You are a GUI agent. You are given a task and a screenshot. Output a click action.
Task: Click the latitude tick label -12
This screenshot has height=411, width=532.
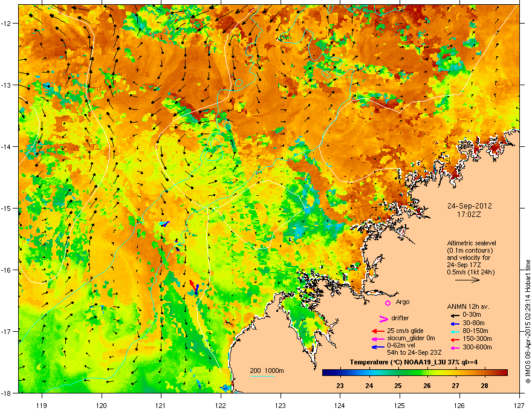point(7,24)
